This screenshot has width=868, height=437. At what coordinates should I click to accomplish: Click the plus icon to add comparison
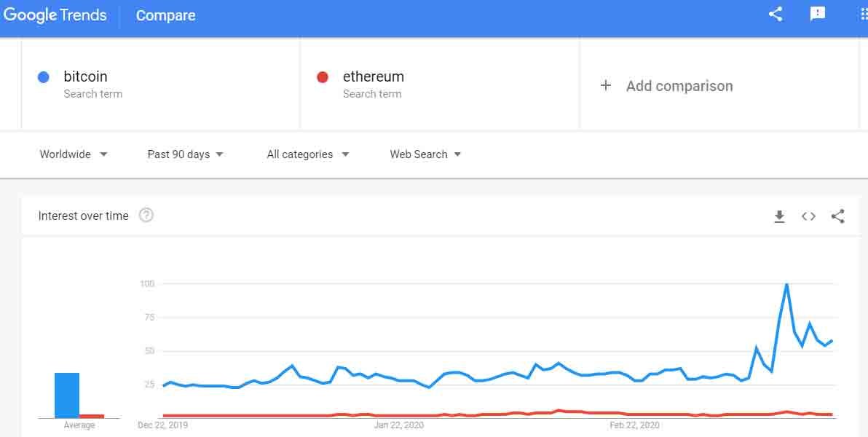click(605, 86)
